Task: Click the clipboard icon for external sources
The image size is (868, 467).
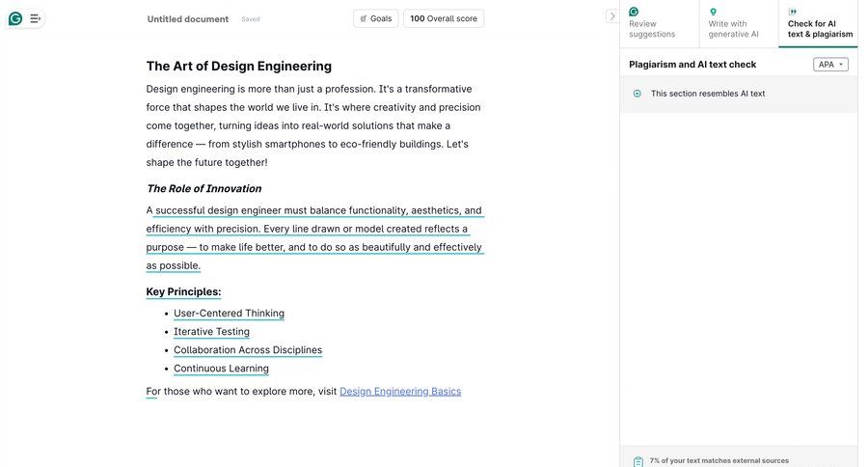Action: (637, 461)
